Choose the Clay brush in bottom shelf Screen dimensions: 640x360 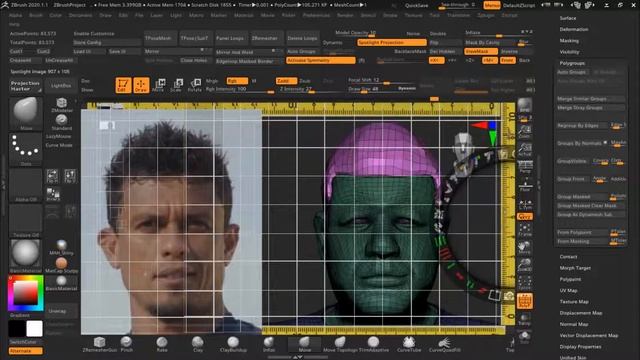pyautogui.click(x=198, y=344)
